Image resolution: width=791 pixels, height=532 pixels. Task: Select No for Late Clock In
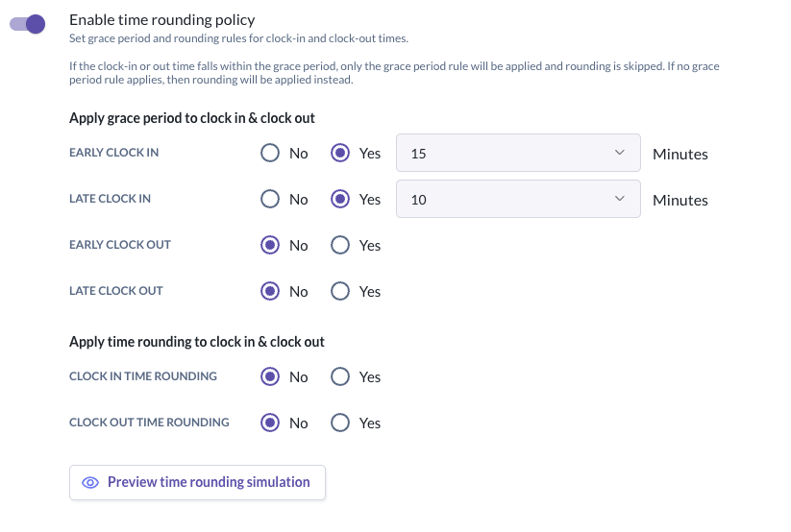coord(270,200)
